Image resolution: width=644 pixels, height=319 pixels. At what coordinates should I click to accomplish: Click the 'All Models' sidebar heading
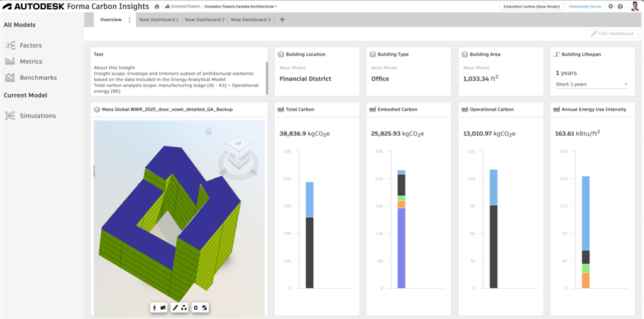tap(19, 25)
